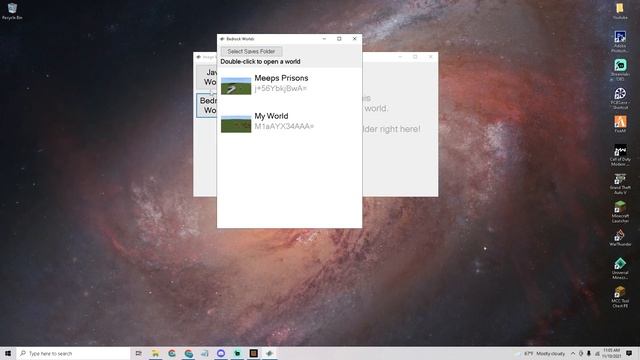Click the j+56YbkjBwA= folder ID text
640x360 pixels.
(280, 89)
